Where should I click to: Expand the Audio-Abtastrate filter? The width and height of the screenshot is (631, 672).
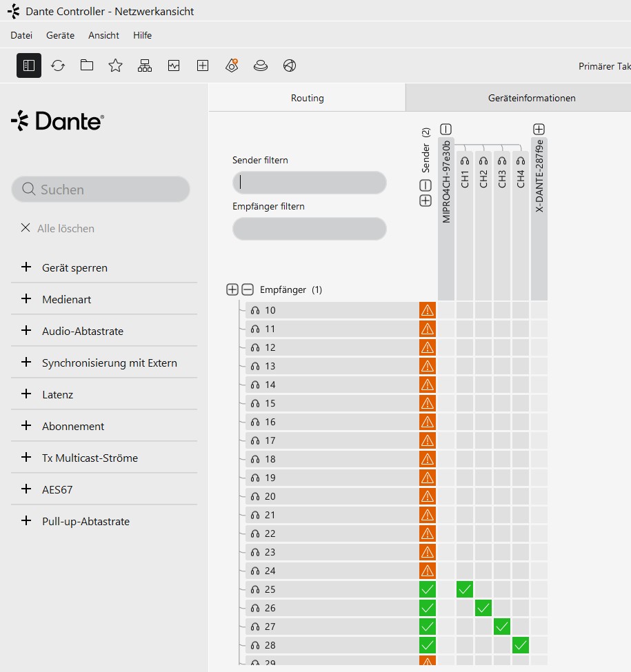[x=26, y=330]
